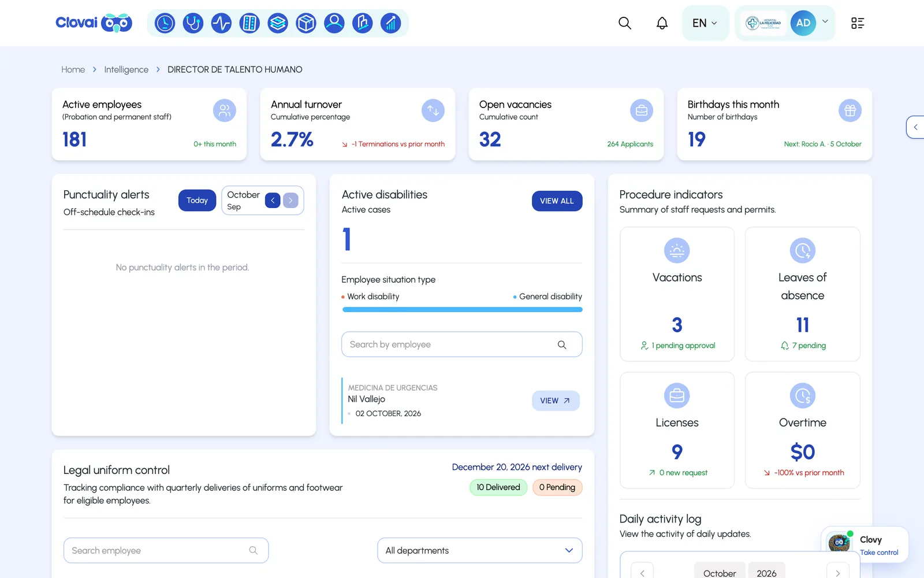
Task: Click the Vacations sunrise icon
Action: tap(677, 251)
